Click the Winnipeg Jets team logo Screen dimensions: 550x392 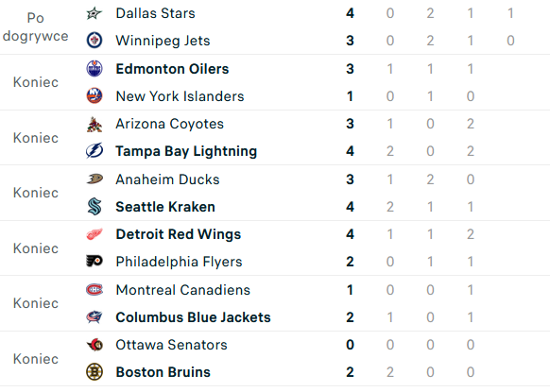point(94,41)
